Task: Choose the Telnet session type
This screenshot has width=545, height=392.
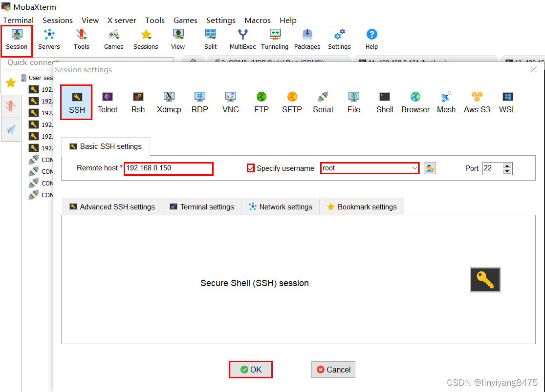Action: (108, 102)
